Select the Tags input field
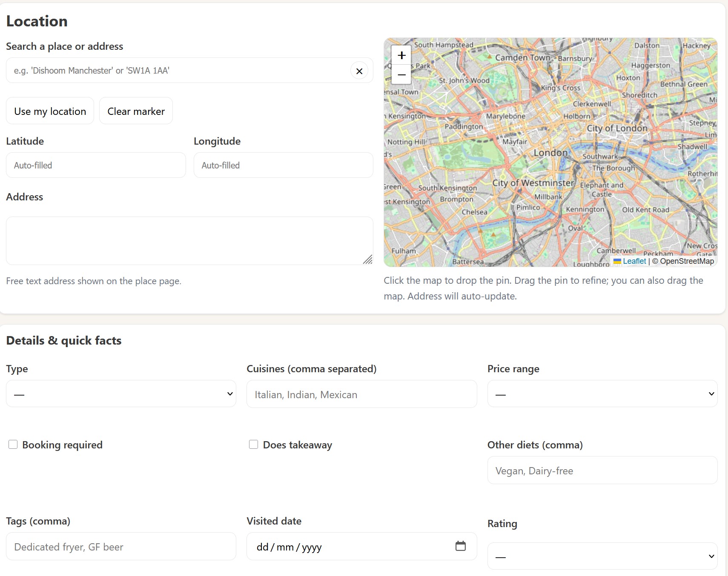Image resolution: width=728 pixels, height=576 pixels. pos(121,547)
